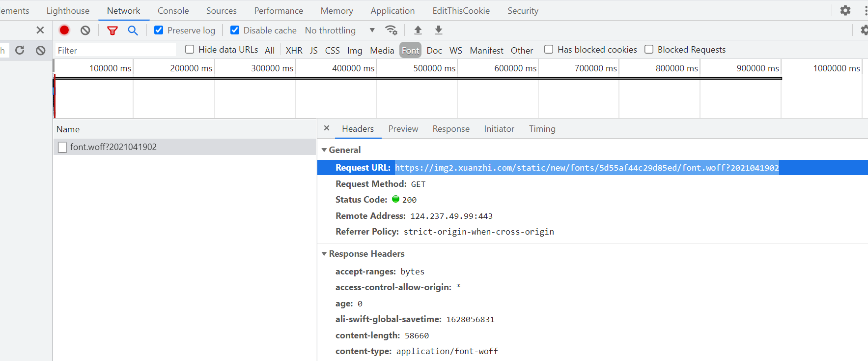The width and height of the screenshot is (868, 361).
Task: Filter requests by All types
Action: [270, 50]
